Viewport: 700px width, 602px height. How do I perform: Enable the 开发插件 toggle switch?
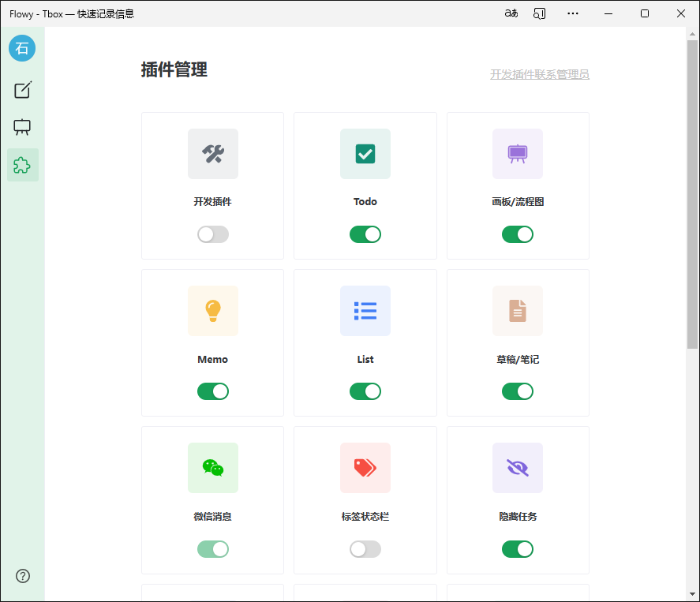(x=212, y=234)
